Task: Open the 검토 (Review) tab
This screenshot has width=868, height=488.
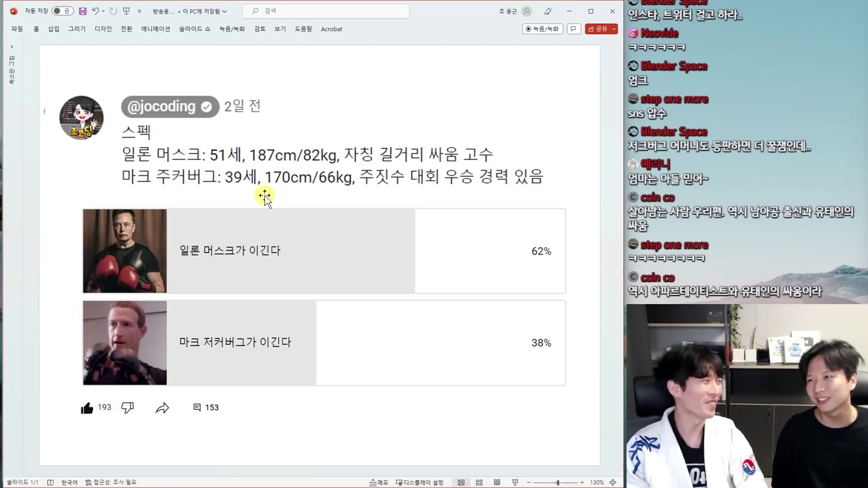Action: click(260, 29)
